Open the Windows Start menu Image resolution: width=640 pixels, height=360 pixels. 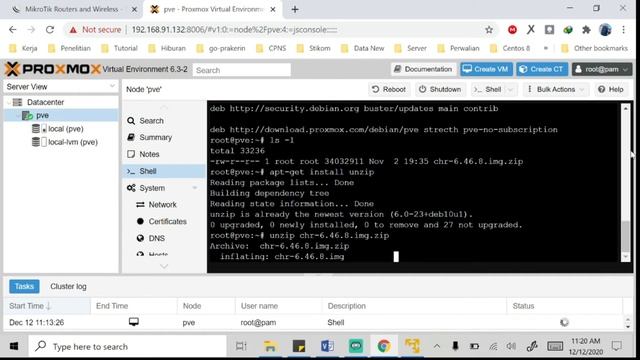click(x=14, y=347)
